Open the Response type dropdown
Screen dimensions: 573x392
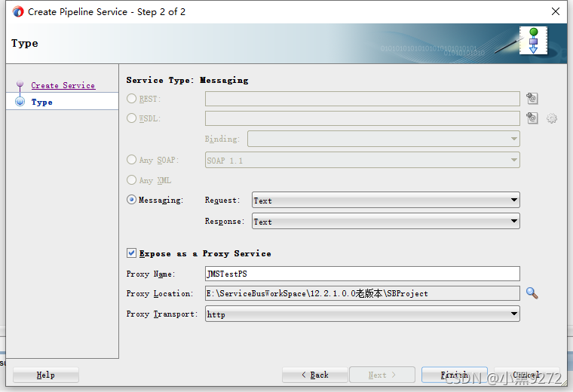click(385, 222)
